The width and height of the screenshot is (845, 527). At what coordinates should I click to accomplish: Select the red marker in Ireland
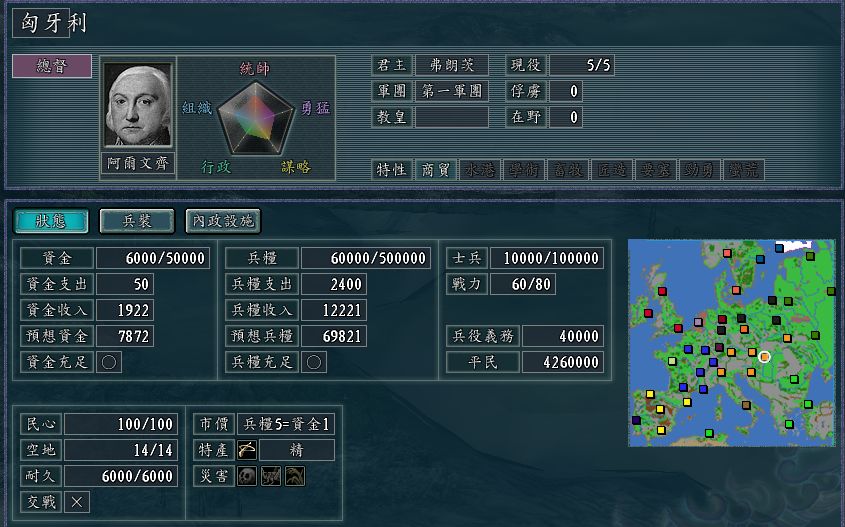pos(648,313)
